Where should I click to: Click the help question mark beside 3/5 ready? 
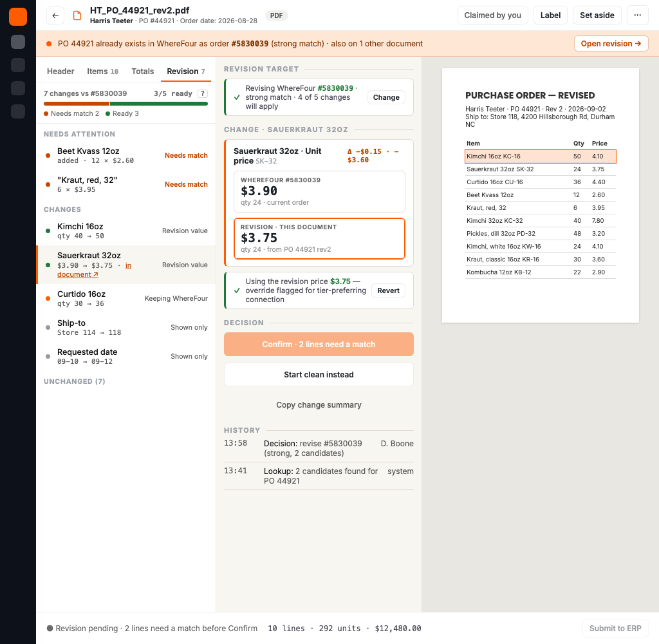[203, 93]
